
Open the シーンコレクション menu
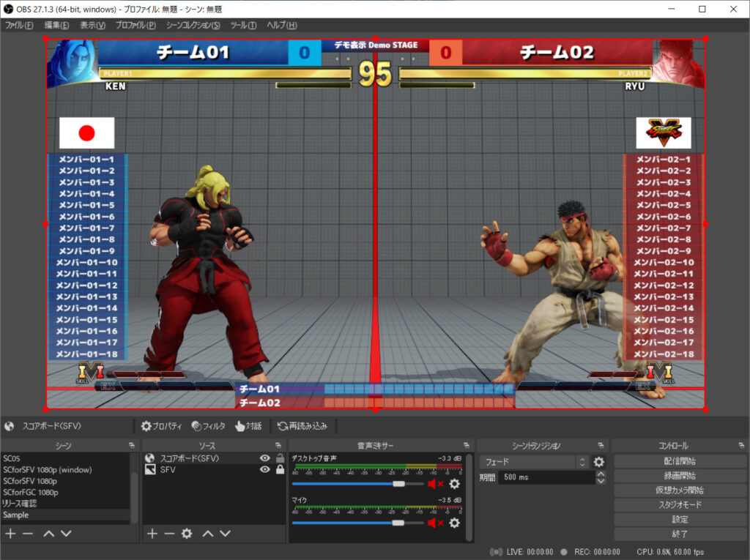193,26
